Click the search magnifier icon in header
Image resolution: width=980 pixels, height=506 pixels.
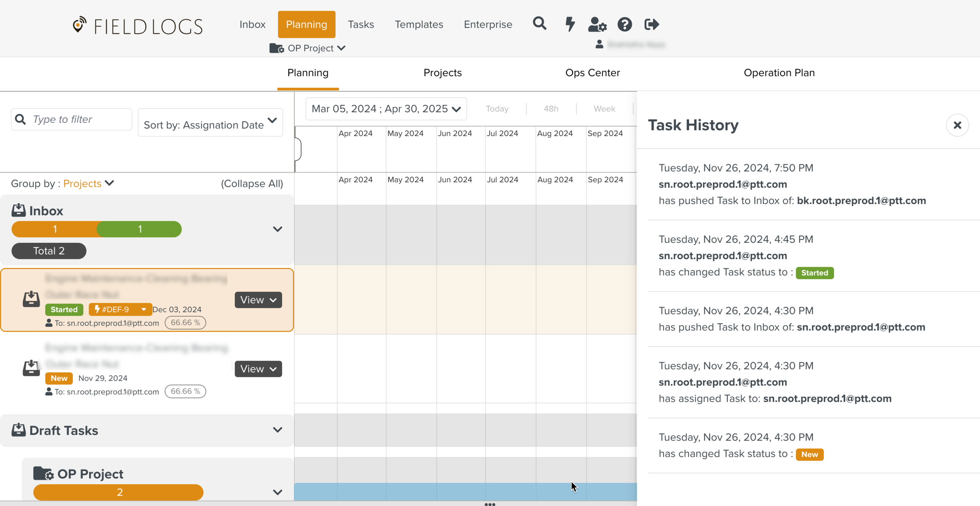tap(539, 24)
